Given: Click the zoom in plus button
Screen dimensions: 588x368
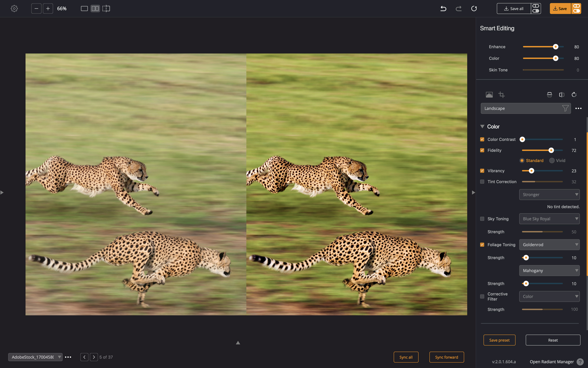Looking at the screenshot, I should (48, 9).
